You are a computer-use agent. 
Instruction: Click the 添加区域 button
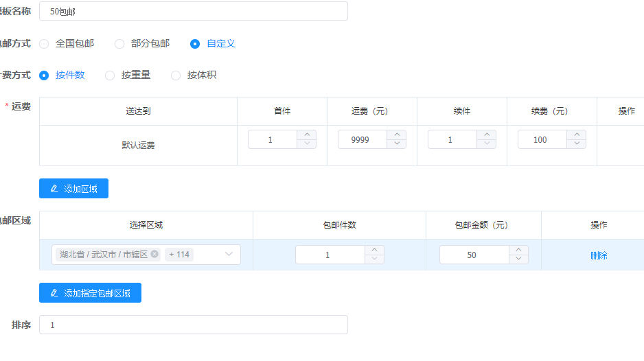coord(74,189)
